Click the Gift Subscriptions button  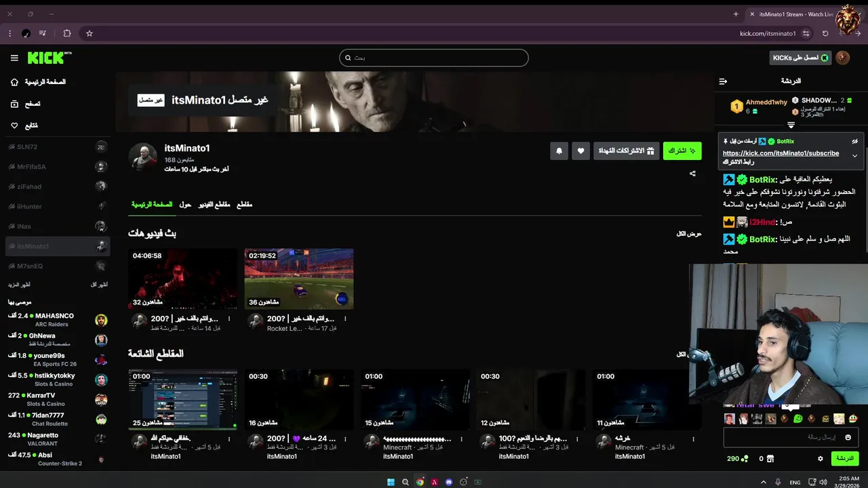click(626, 150)
